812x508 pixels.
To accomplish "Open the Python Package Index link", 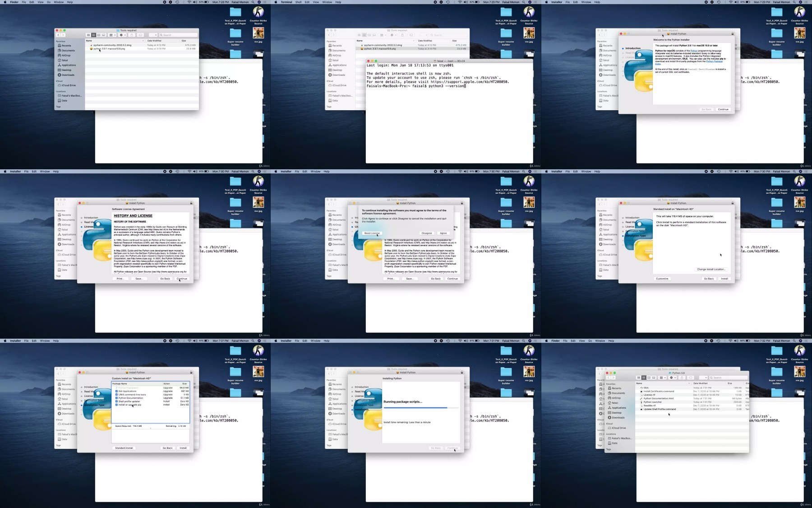I will [x=715, y=61].
